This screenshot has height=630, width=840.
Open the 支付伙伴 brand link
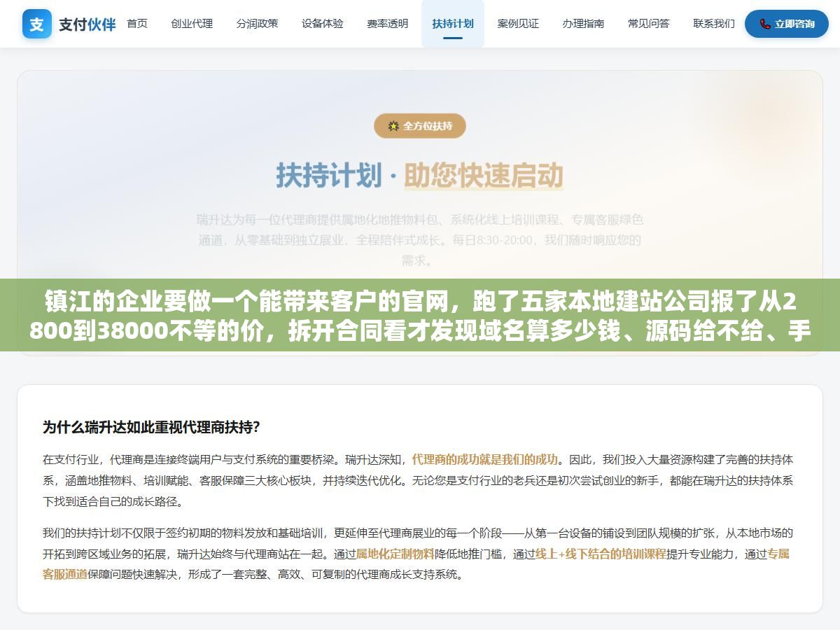[69, 24]
